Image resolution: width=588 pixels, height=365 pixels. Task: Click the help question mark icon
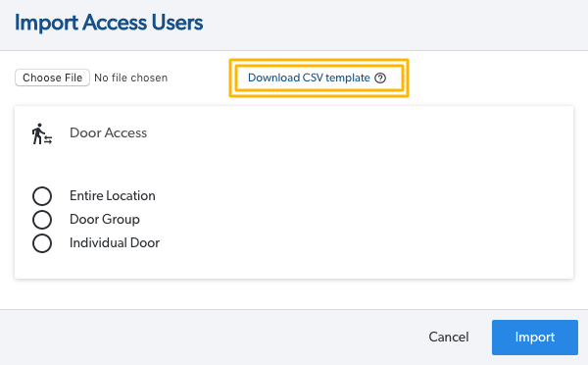(380, 78)
